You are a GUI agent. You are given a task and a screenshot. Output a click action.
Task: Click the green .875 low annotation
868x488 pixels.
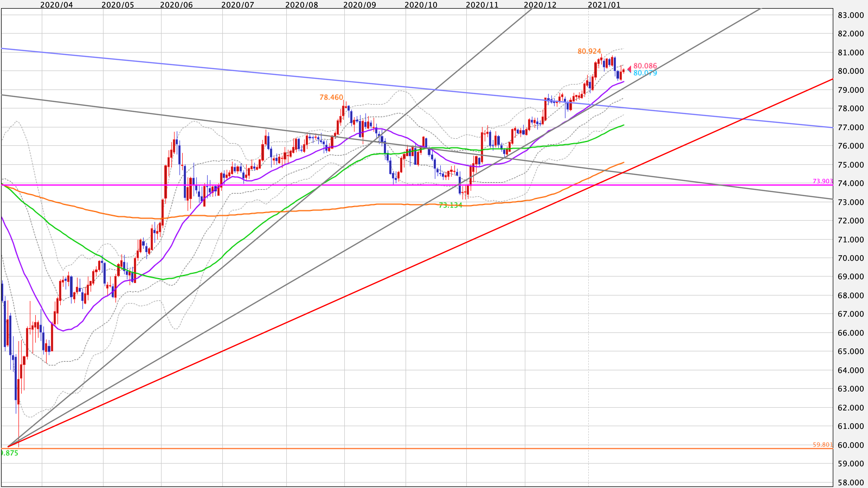click(9, 453)
